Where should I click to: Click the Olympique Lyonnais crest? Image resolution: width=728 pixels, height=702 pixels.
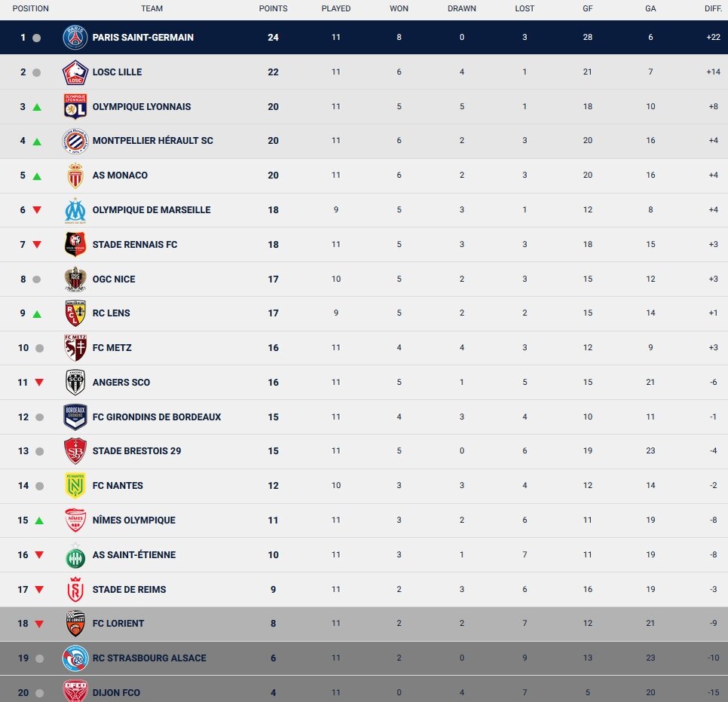[75, 107]
